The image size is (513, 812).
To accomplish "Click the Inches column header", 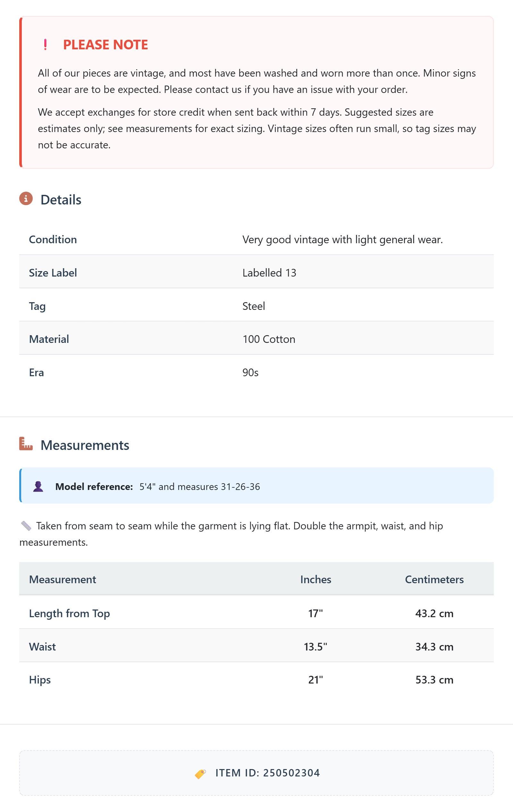I will pos(315,579).
